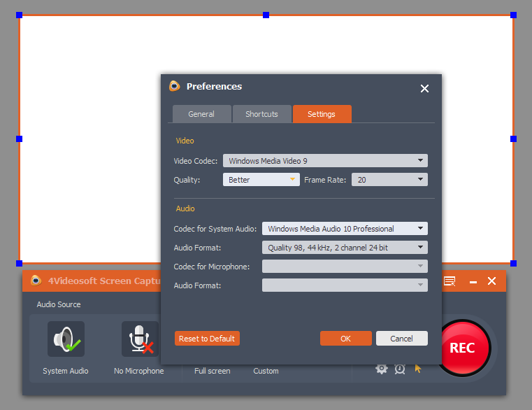Viewport: 532px width, 410px height.
Task: Toggle the System Audio speaker icon
Action: coord(66,339)
